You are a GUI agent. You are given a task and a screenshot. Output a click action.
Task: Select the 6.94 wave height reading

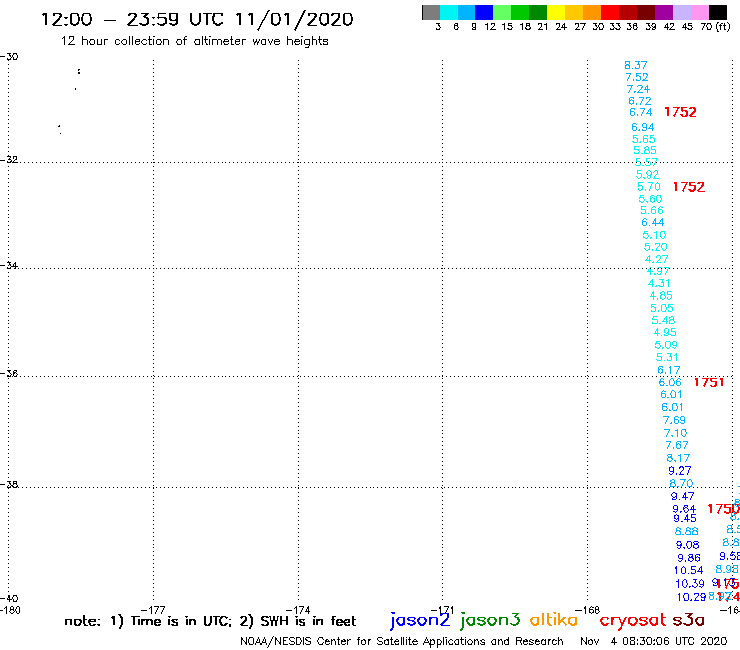pyautogui.click(x=642, y=127)
